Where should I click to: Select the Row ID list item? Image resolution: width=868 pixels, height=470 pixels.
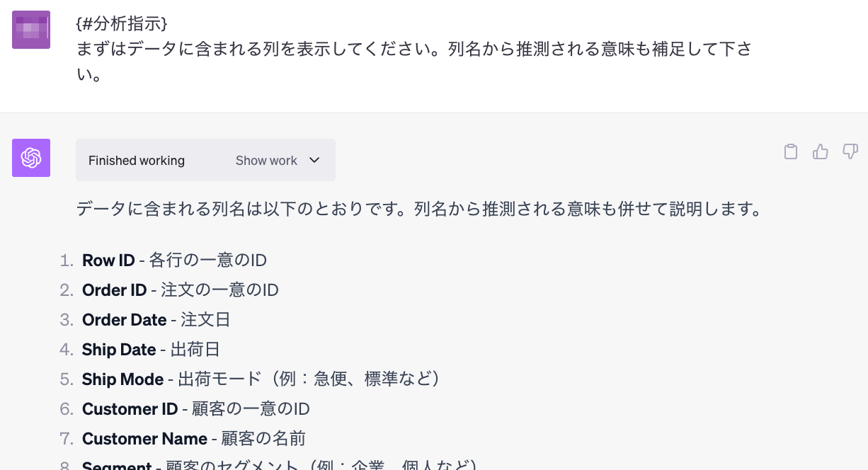click(174, 260)
